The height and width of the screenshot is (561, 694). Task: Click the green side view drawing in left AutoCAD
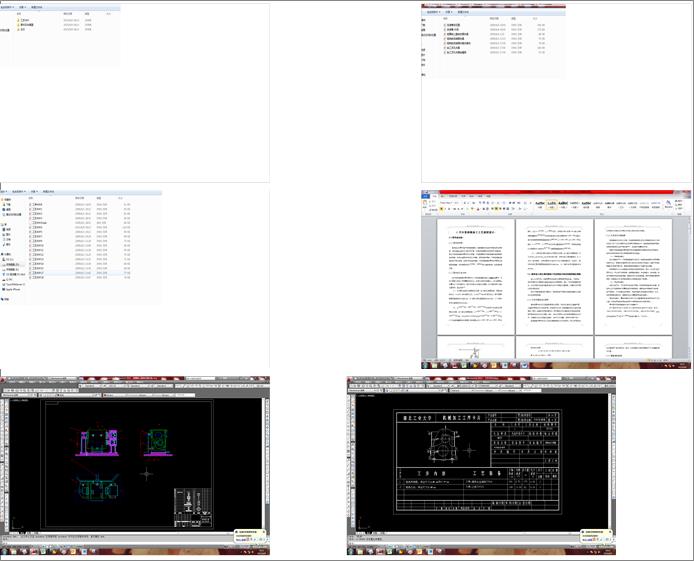(156, 442)
